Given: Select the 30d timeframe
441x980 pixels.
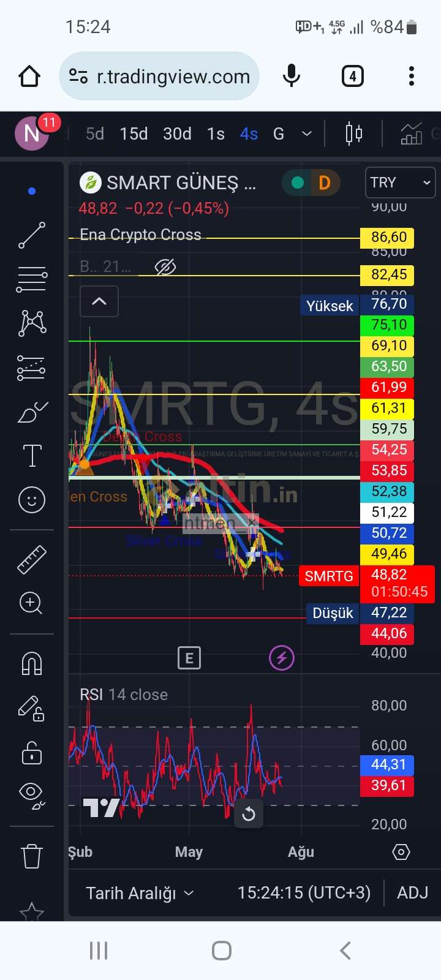Looking at the screenshot, I should (x=177, y=134).
